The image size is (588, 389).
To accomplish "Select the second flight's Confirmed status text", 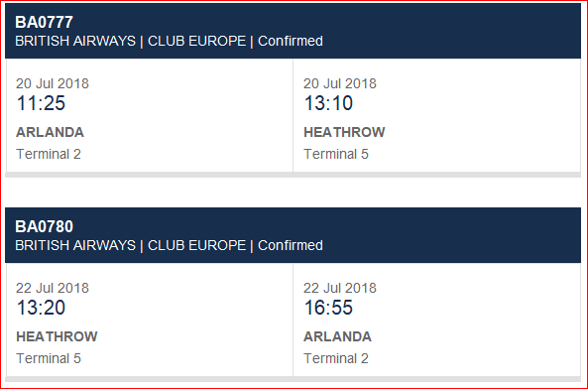I will [291, 245].
